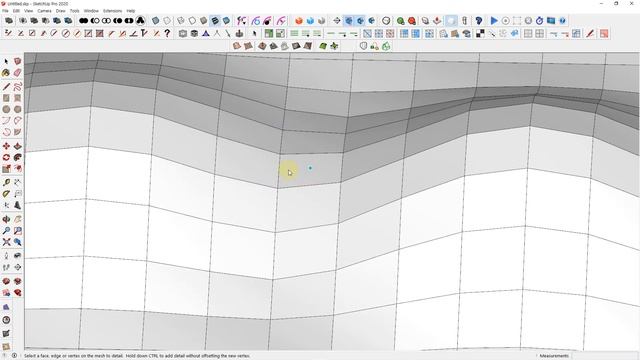Select the Sandbox From Scratch tool
The image size is (640, 360).
248,46
